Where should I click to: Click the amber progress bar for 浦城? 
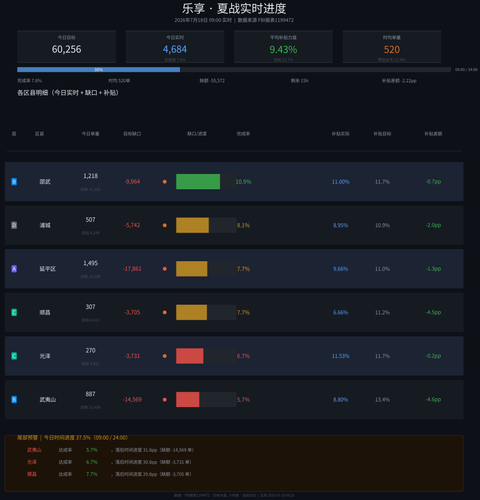pos(192,225)
